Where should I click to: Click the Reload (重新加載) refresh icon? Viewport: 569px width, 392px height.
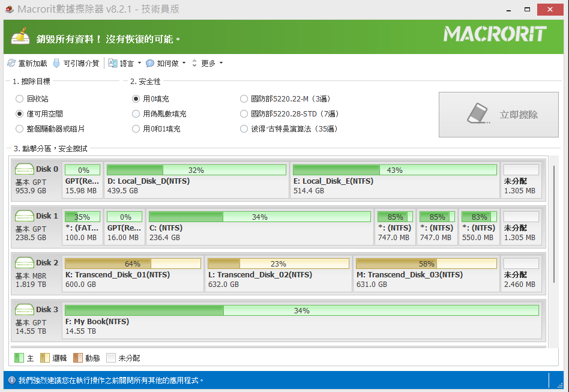click(x=11, y=63)
